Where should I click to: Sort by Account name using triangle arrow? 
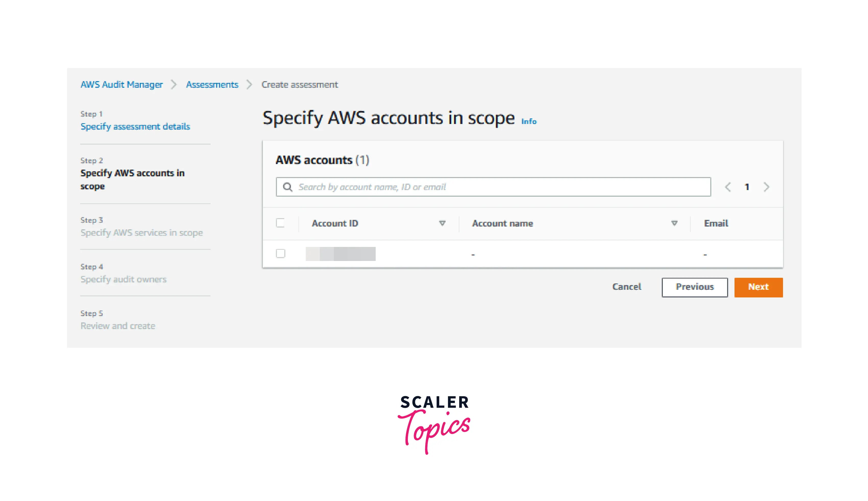(x=674, y=223)
